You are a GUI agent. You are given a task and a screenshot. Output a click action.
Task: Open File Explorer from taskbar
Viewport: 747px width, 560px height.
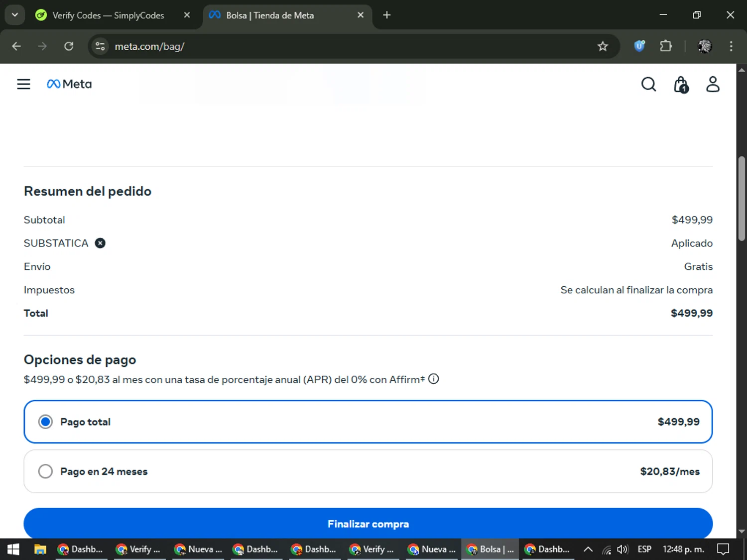pos(40,549)
